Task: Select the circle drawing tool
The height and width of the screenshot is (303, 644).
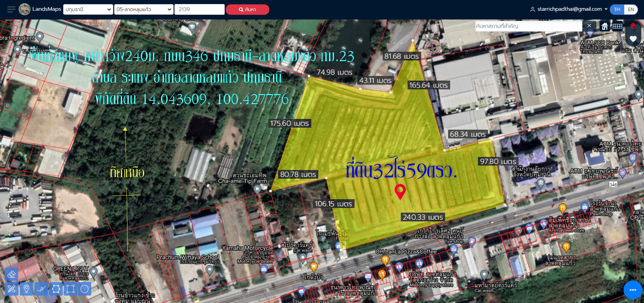Action: point(85,289)
